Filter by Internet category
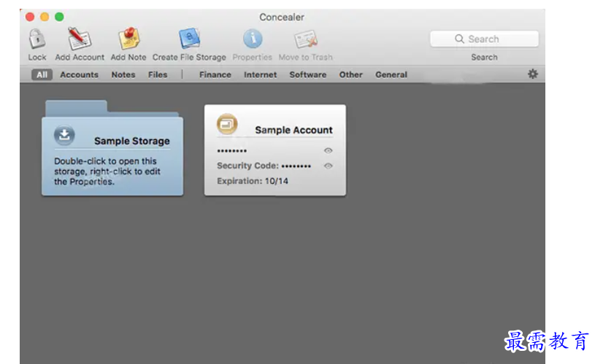The width and height of the screenshot is (595, 364). pyautogui.click(x=261, y=74)
